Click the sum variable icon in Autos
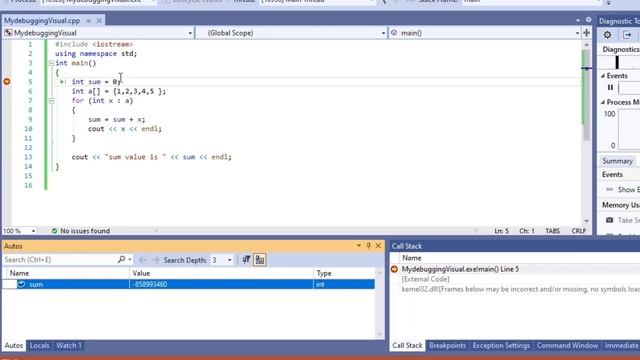This screenshot has width=640, height=360. point(21,284)
